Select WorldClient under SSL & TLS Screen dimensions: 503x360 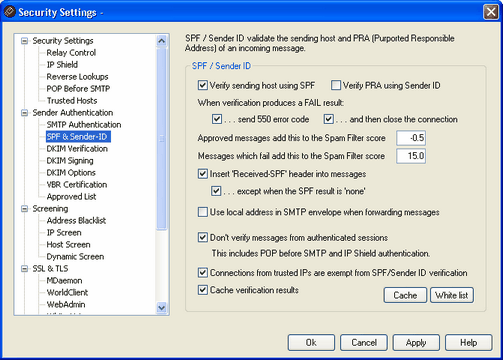point(67,293)
